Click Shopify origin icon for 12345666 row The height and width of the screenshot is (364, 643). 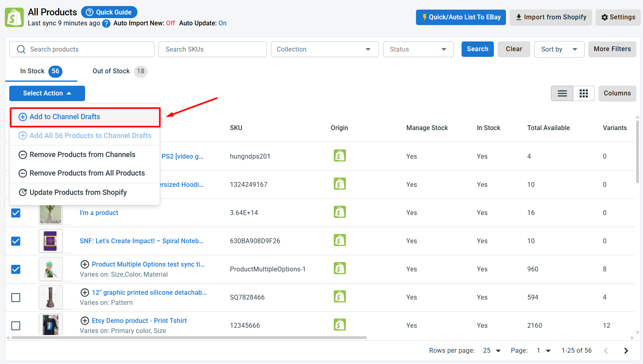point(340,325)
